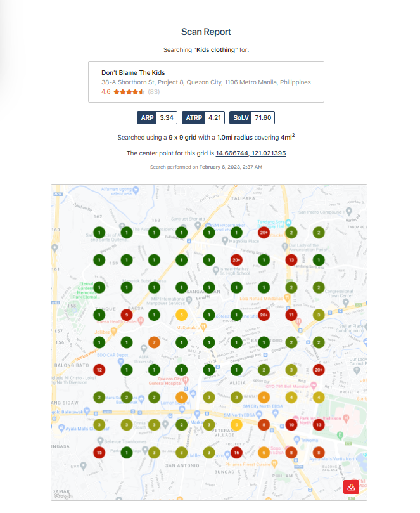Select the red grid pin labeled 10

tap(291, 425)
